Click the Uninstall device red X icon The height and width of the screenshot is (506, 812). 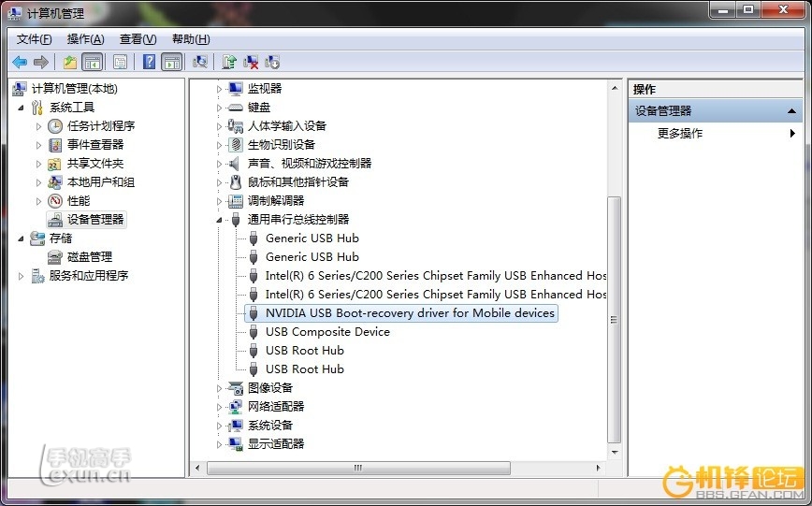[251, 62]
